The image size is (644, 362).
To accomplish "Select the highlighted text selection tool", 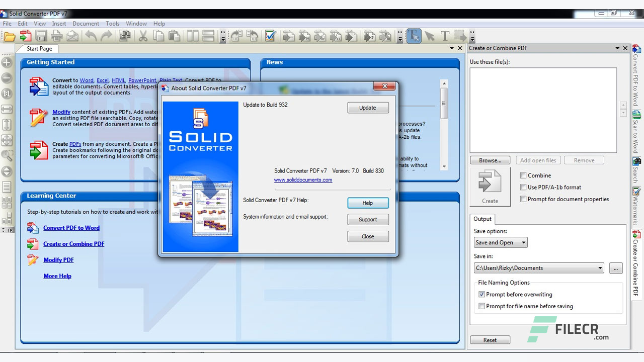I will 414,36.
